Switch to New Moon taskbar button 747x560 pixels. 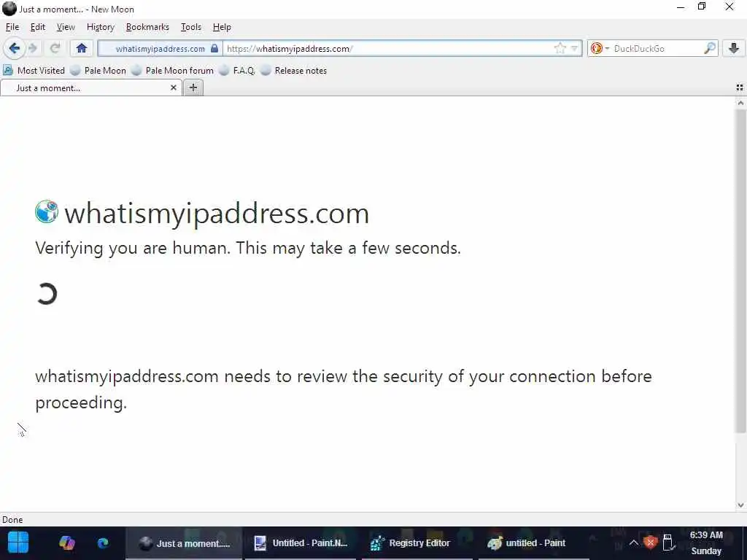coord(184,542)
